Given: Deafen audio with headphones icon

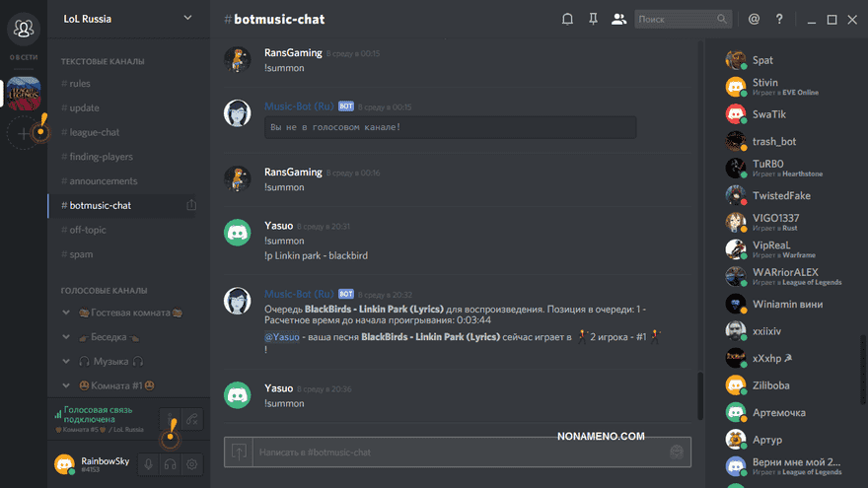Looking at the screenshot, I should coord(170,464).
